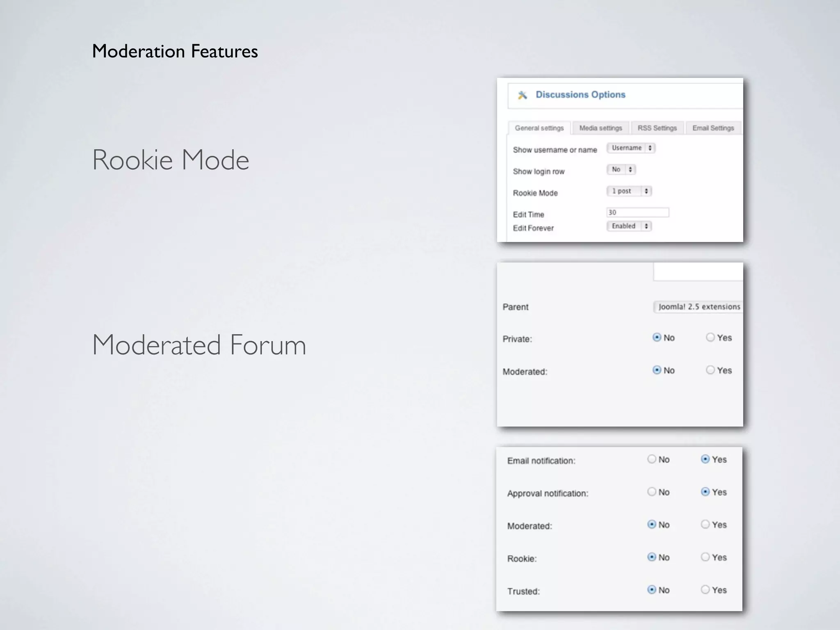Select No for Approval notification
The height and width of the screenshot is (630, 840).
click(652, 492)
